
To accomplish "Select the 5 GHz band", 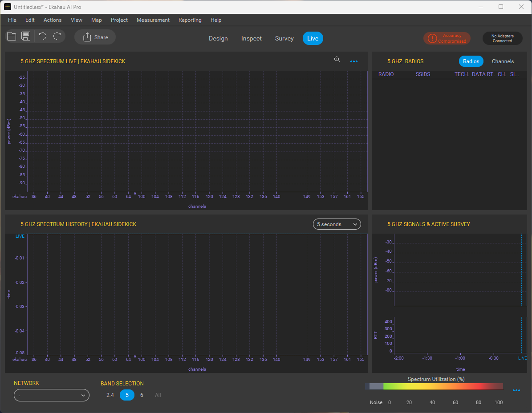I will click(x=127, y=395).
